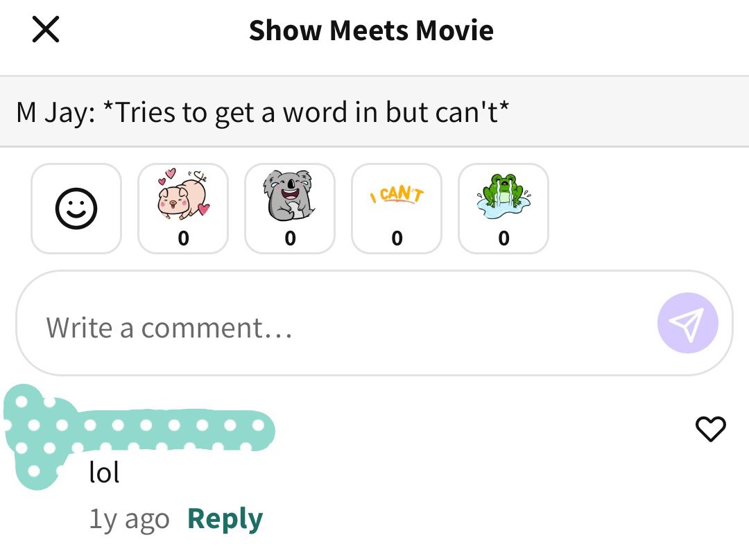
Task: Reply to the "lol" comment
Action: (x=225, y=519)
